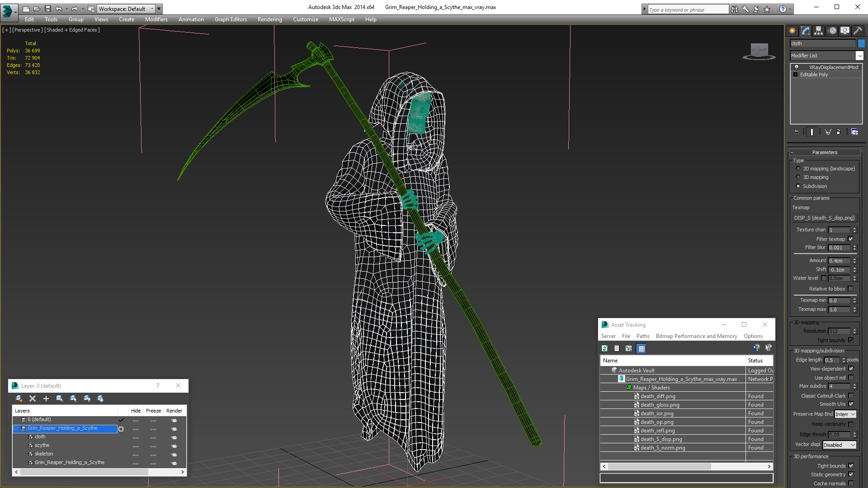Click the Open File folder icon
This screenshot has width=868, height=488.
coord(37,9)
